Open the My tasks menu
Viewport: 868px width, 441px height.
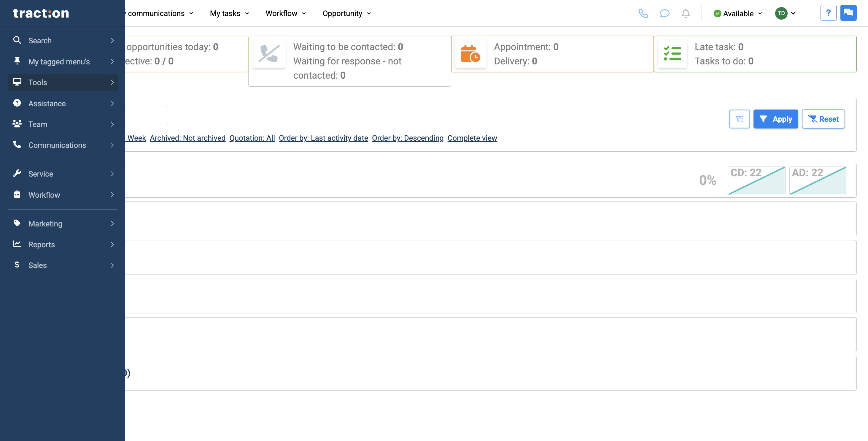click(229, 13)
